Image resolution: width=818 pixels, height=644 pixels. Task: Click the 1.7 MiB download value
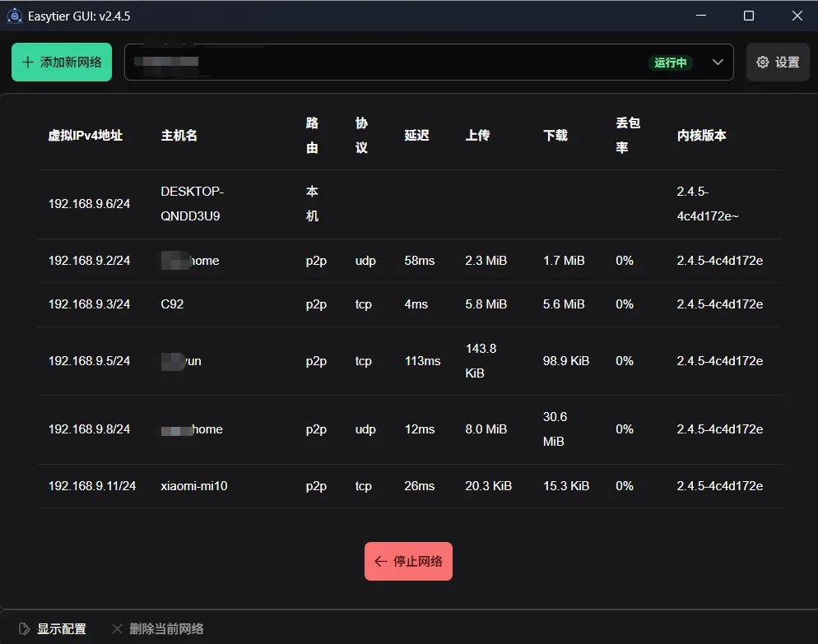point(564,261)
